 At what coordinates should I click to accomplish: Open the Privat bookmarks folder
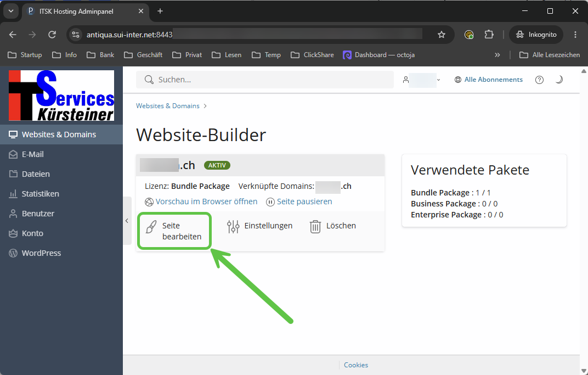187,55
